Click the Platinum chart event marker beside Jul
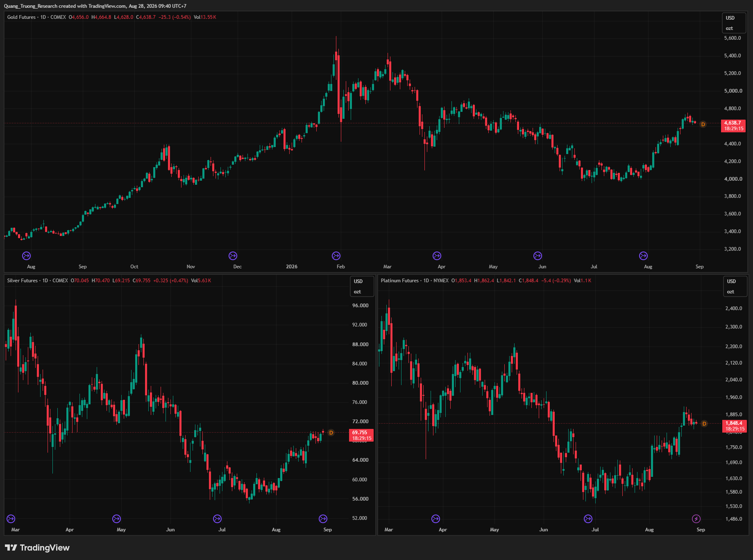Image resolution: width=753 pixels, height=560 pixels. coord(588,519)
